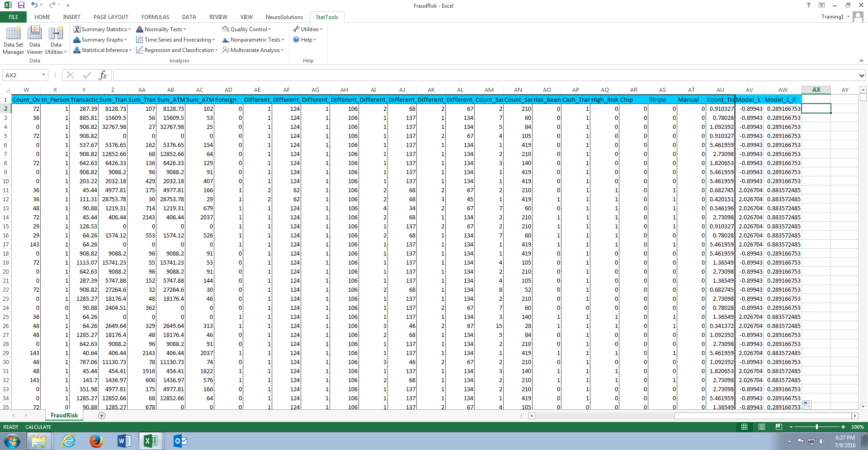Image resolution: width=868 pixels, height=450 pixels.
Task: Open the FILE tab
Action: [14, 17]
